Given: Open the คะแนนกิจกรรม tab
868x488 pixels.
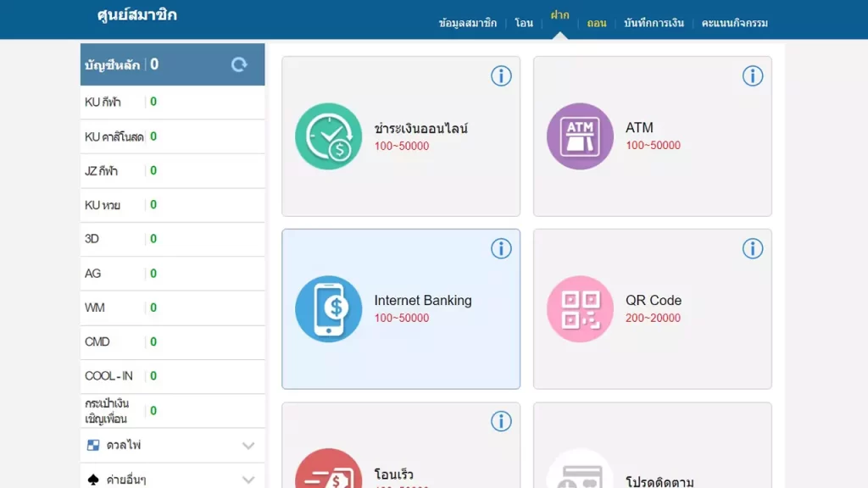Looking at the screenshot, I should point(734,23).
